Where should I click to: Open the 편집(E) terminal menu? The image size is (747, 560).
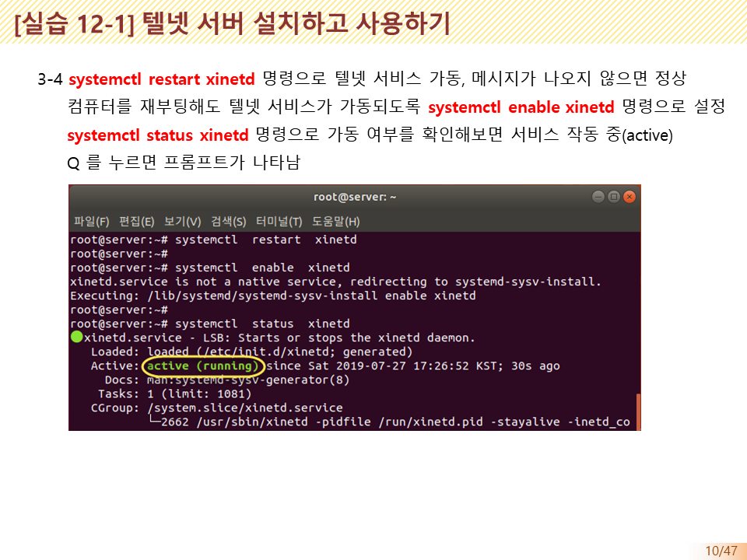pyautogui.click(x=136, y=222)
